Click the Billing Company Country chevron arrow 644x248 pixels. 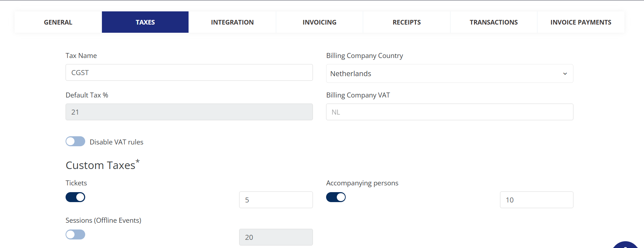(565, 74)
